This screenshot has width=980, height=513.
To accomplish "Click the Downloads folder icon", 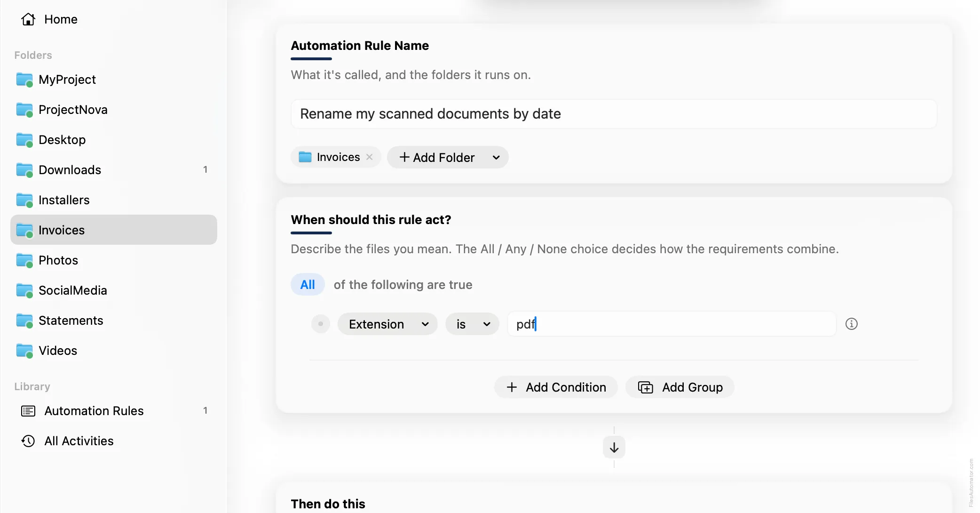I will tap(24, 170).
